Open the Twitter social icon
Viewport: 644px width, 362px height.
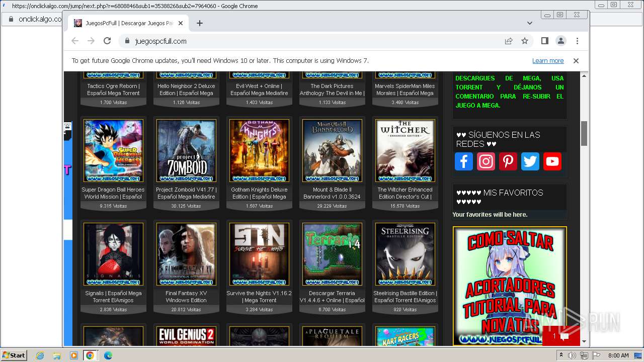coord(530,161)
